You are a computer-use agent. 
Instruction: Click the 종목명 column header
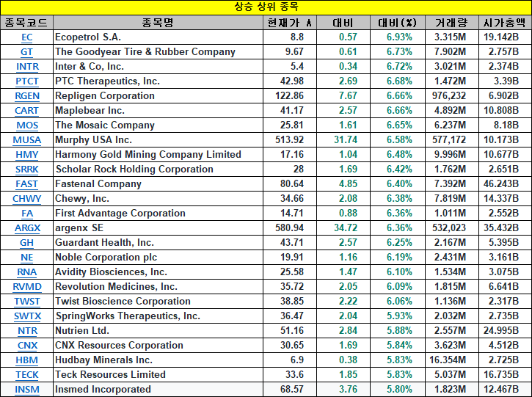pos(158,23)
